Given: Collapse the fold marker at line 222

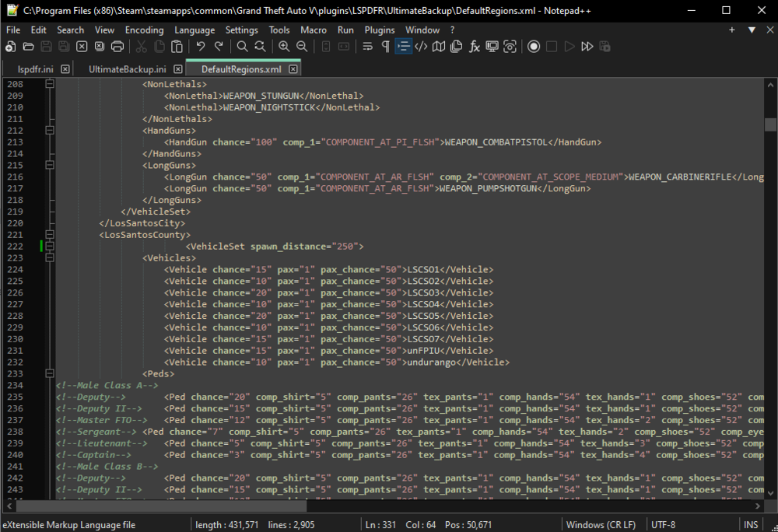Looking at the screenshot, I should click(49, 246).
